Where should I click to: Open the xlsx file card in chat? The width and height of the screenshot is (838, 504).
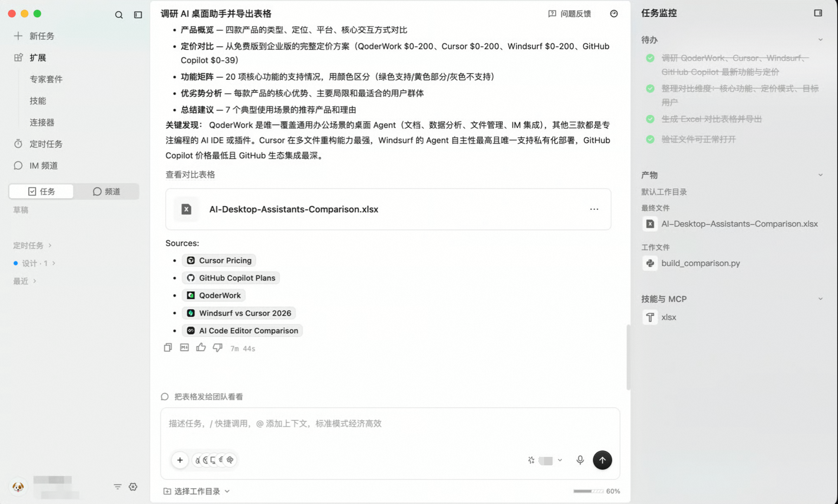388,209
